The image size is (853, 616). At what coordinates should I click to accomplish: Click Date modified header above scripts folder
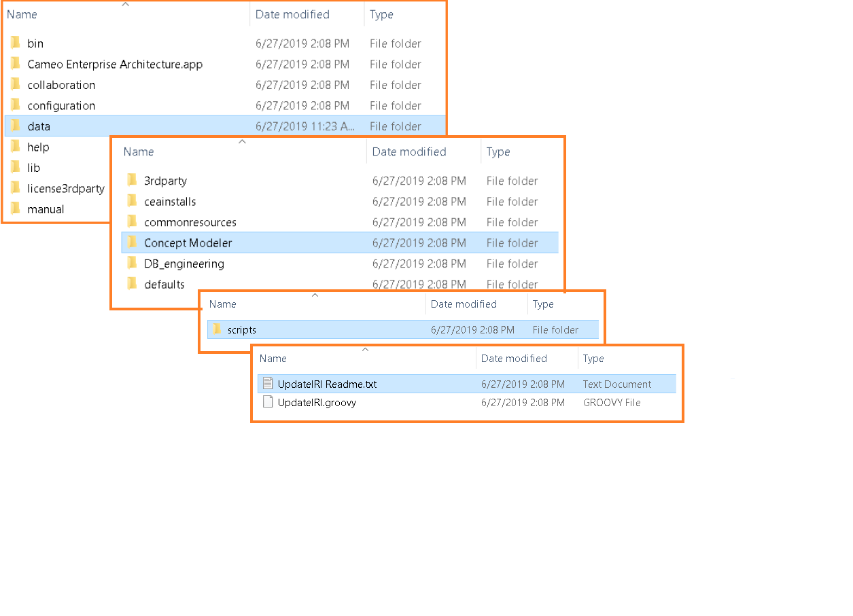(464, 304)
